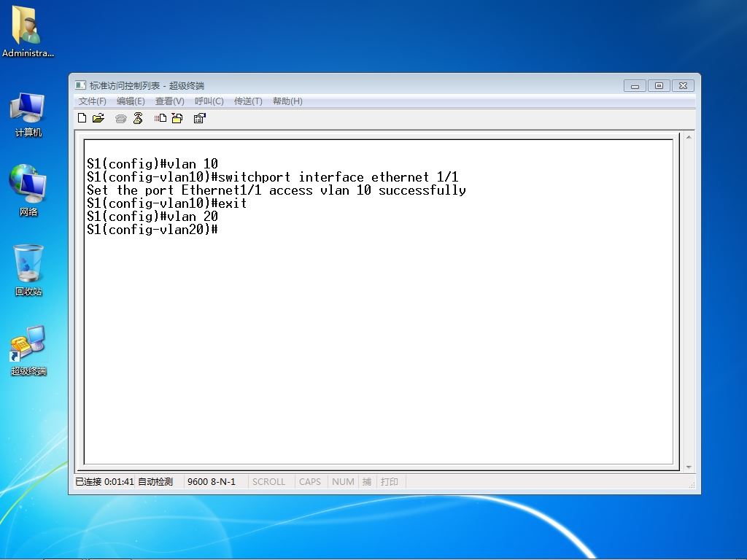Click the Call telephone icon in toolbar
747x560 pixels.
click(120, 119)
